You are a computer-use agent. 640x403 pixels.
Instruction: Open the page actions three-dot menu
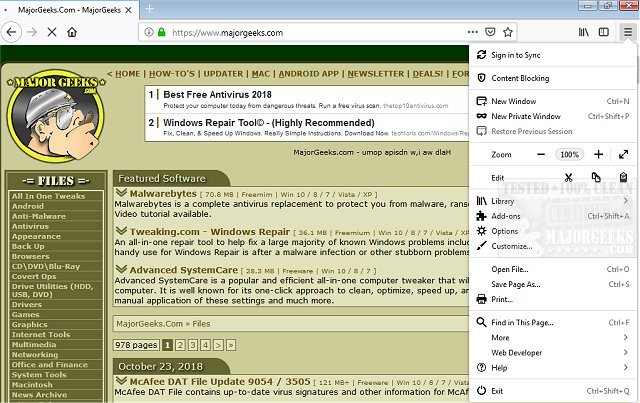(x=473, y=32)
